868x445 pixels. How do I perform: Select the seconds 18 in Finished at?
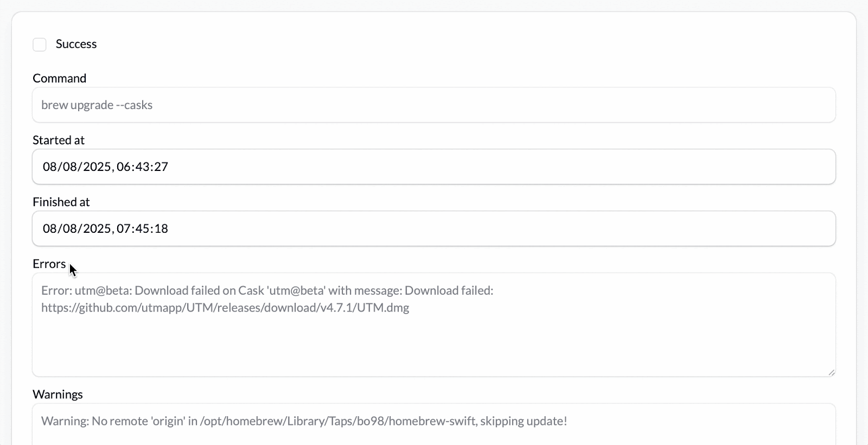click(161, 228)
